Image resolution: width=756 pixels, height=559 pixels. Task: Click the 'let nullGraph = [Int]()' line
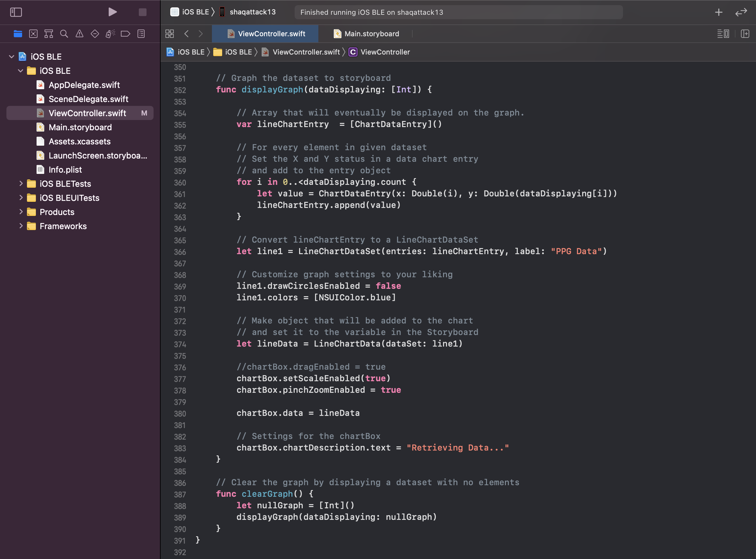[296, 505]
